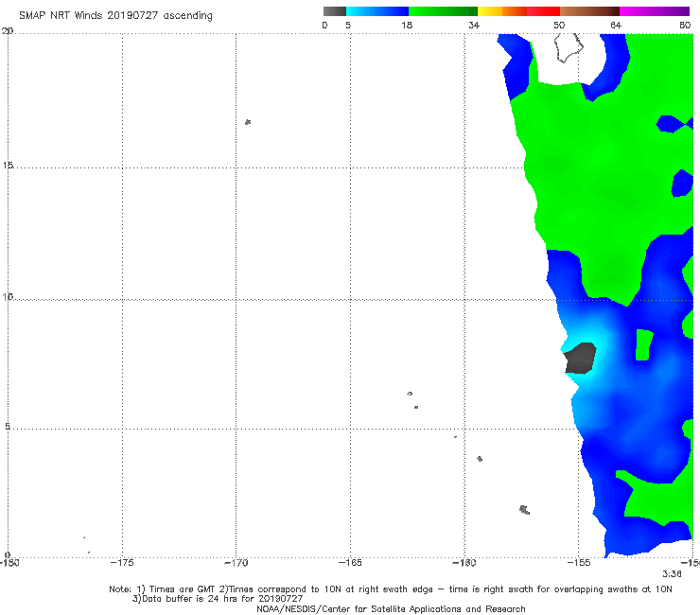Click the latitude label '10'
This screenshot has height=615, width=700.
click(8, 297)
